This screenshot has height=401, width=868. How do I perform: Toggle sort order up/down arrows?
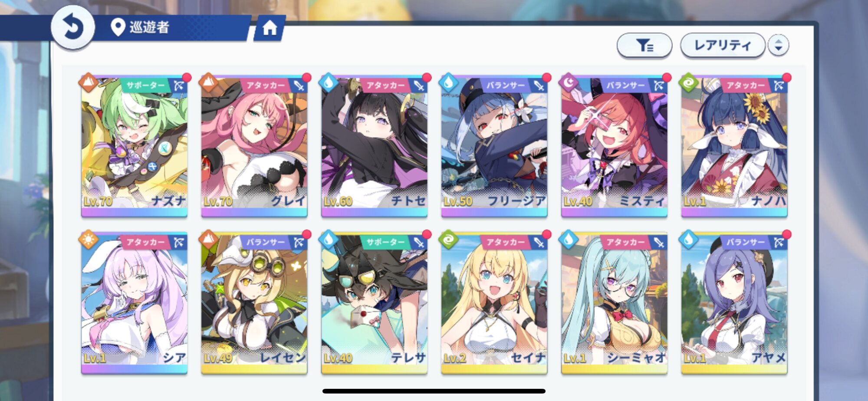(778, 45)
